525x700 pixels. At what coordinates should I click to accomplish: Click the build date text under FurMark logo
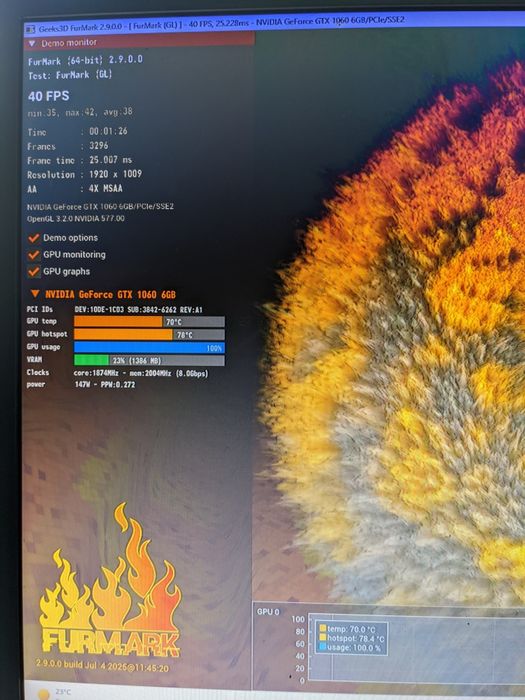(x=103, y=666)
